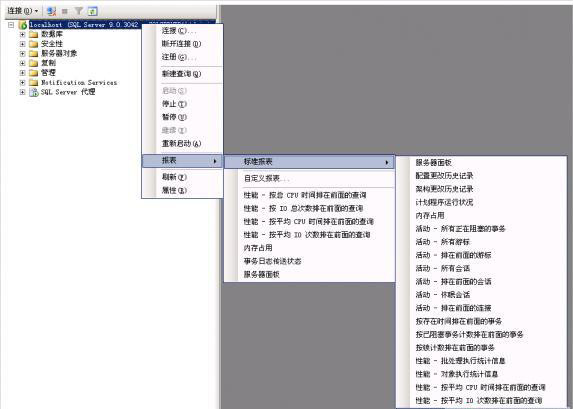The height and width of the screenshot is (409, 573).
Task: Click the 数据库 folder icon
Action: pyautogui.click(x=34, y=34)
